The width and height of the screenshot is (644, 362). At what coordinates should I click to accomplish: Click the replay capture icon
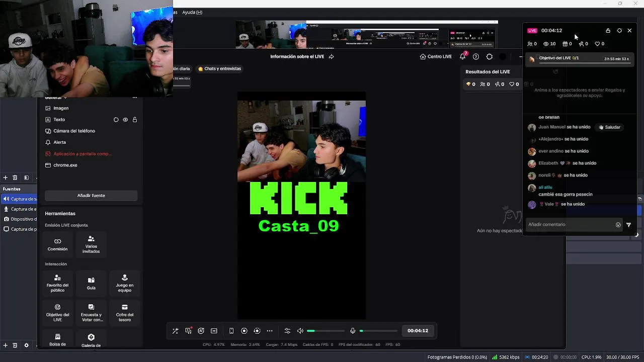pos(257,331)
